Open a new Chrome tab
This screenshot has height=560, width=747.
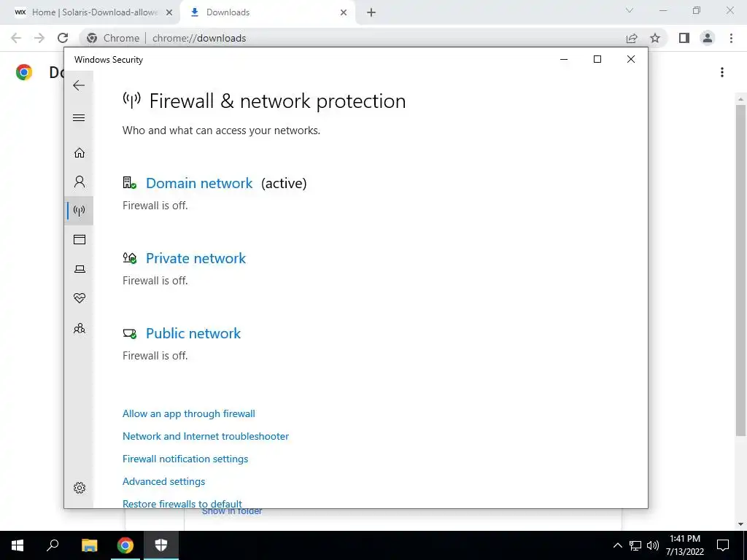[371, 12]
